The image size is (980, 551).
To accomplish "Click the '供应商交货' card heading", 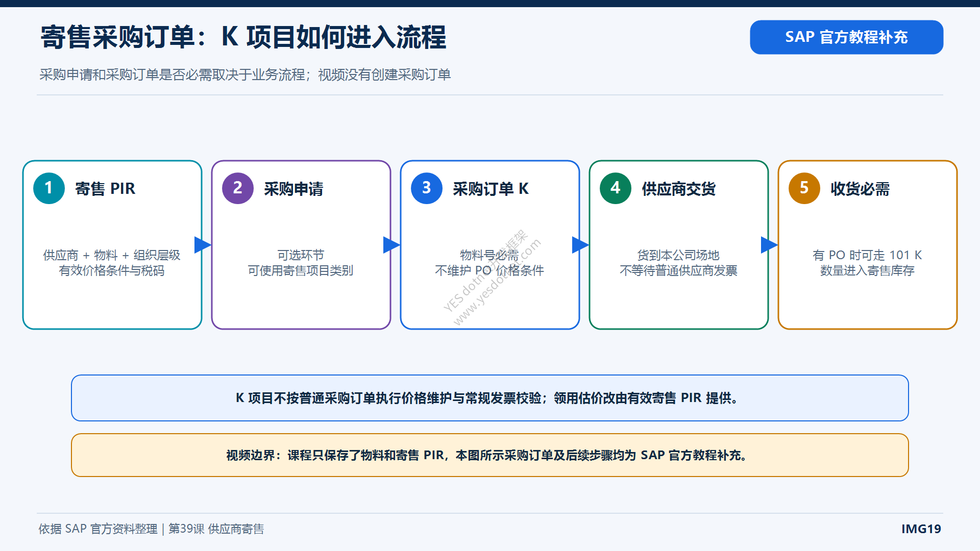I will [x=678, y=189].
